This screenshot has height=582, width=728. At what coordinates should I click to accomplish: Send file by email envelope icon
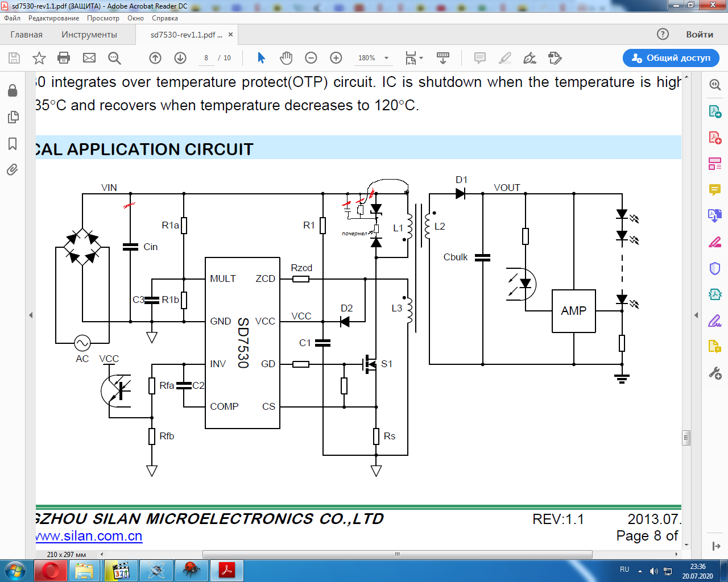pos(89,58)
